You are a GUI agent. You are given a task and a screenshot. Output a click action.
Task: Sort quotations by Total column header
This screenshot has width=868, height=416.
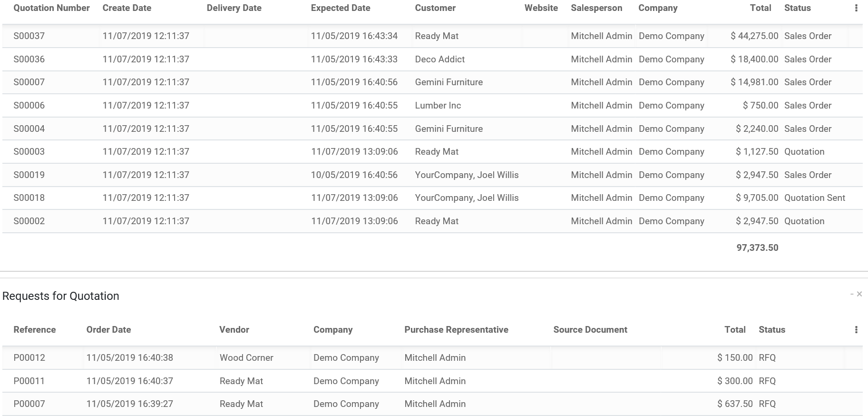click(x=761, y=8)
